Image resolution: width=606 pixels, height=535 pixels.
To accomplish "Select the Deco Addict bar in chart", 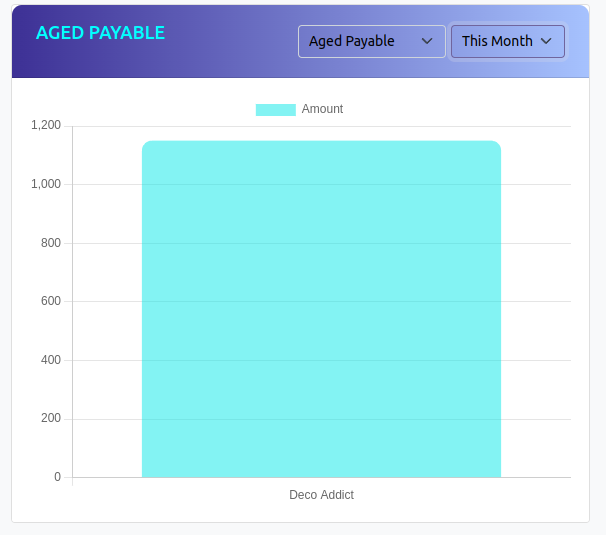I will point(321,310).
